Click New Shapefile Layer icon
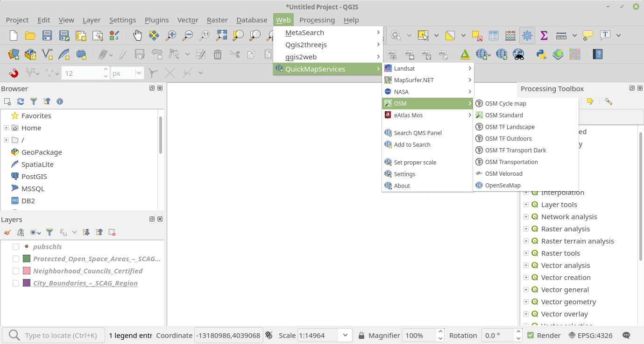The height and width of the screenshot is (344, 644). (47, 54)
